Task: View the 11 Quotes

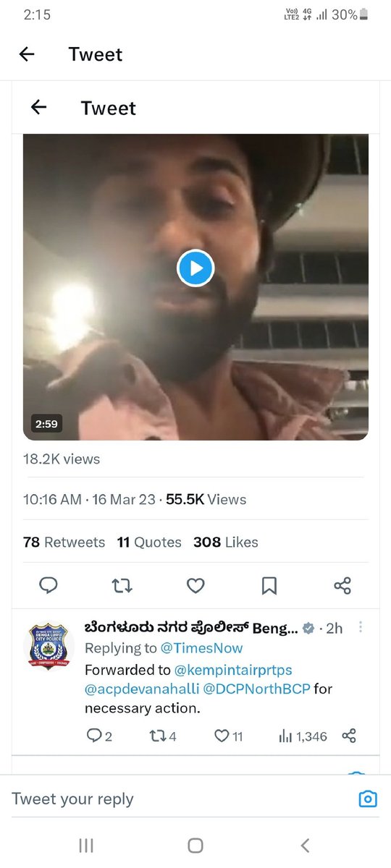Action: point(149,542)
